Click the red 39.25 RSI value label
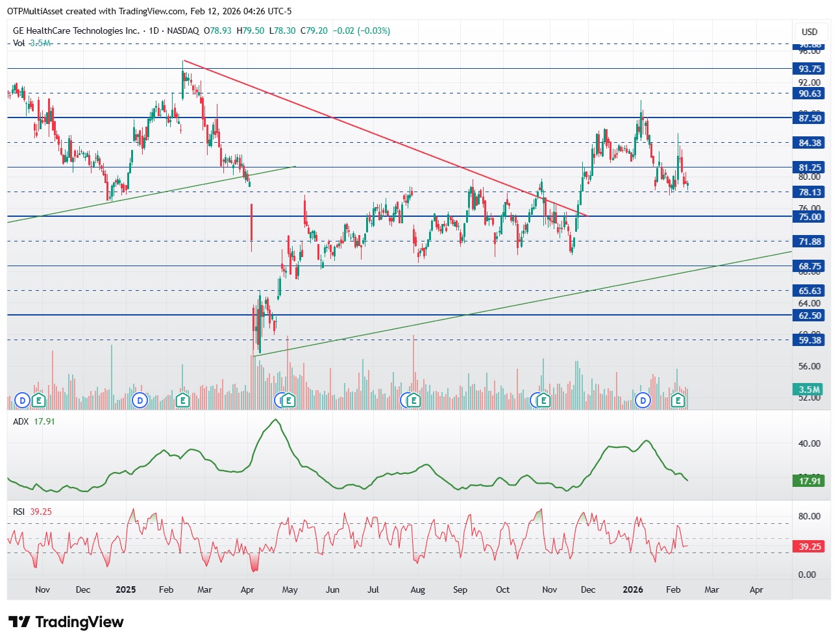 click(809, 547)
